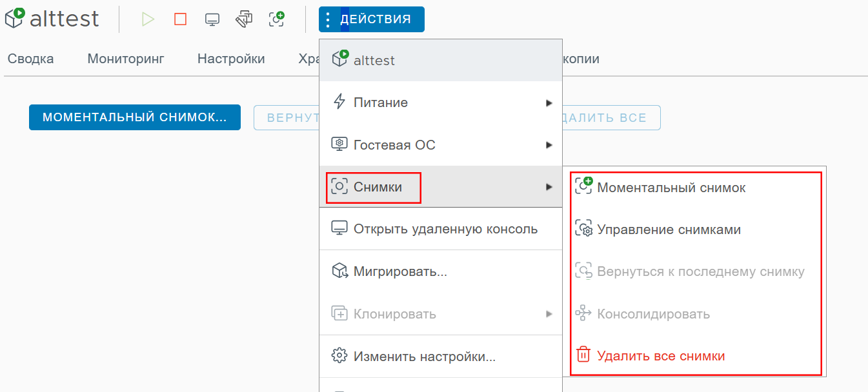868x392 pixels.
Task: Click the alttest VM cube icon in the title
Action: (15, 18)
